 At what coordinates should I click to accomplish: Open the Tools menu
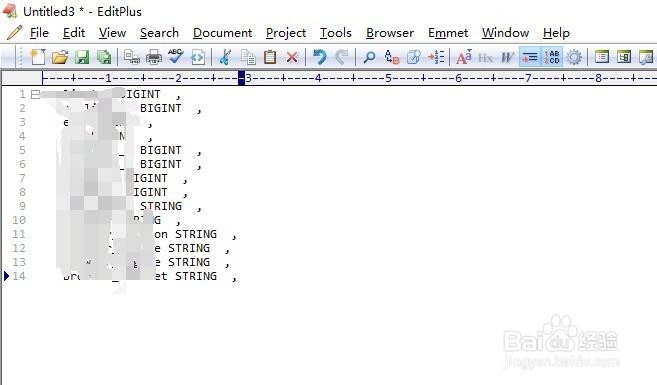point(336,33)
